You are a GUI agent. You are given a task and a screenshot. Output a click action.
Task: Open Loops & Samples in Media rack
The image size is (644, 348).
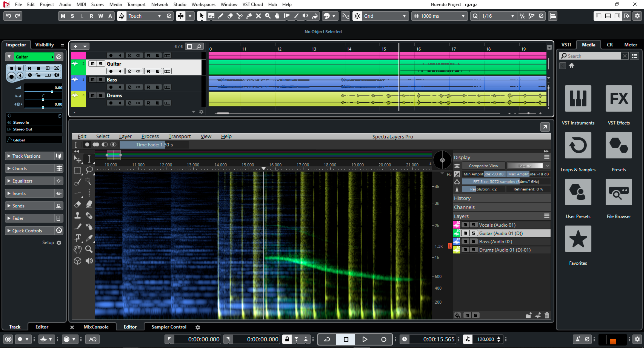pyautogui.click(x=578, y=145)
